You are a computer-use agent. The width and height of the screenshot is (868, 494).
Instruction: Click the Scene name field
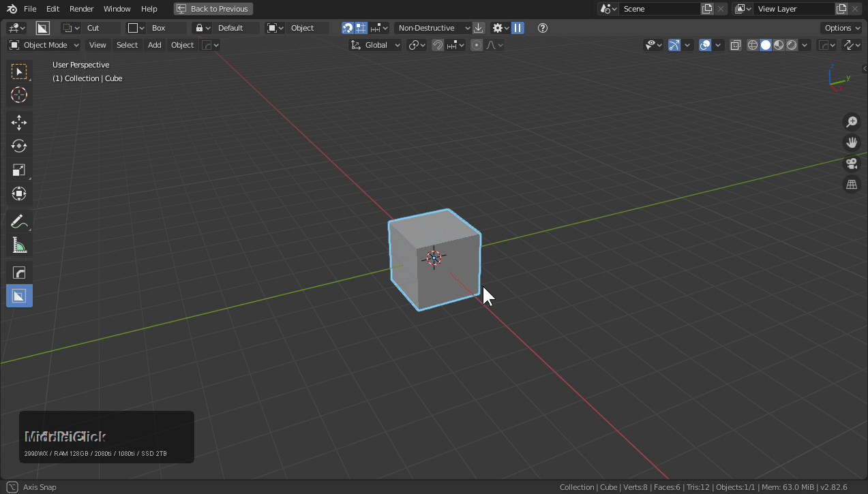click(659, 9)
